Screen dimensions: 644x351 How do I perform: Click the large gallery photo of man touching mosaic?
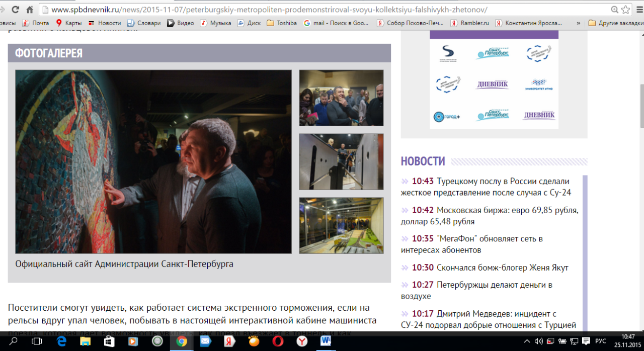153,161
